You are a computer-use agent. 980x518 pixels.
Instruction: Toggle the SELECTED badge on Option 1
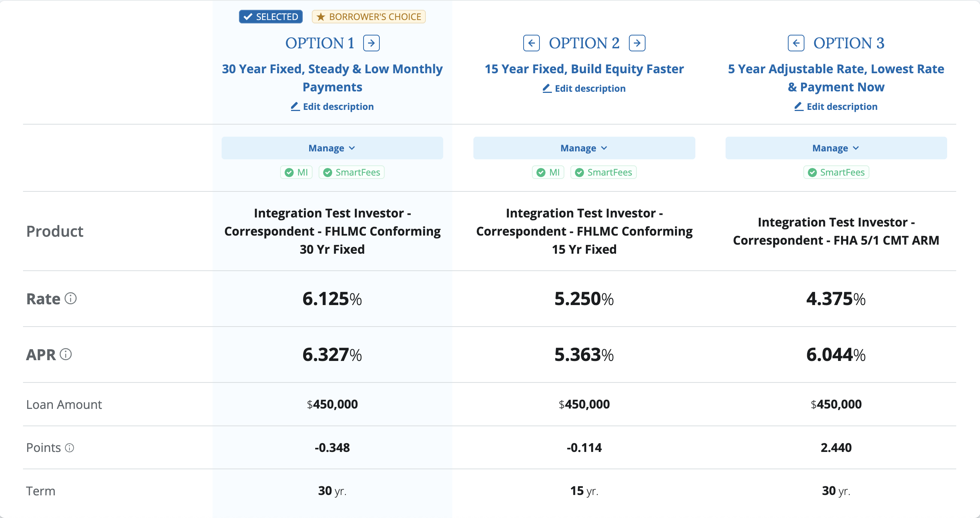[x=271, y=17]
